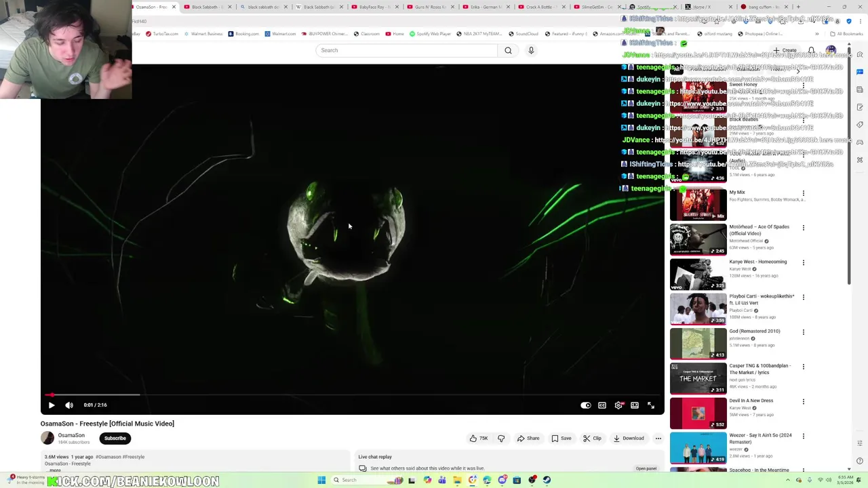Viewport: 868px width, 488px height.
Task: Open Weezer Say It Ain't So video
Action: point(698,448)
